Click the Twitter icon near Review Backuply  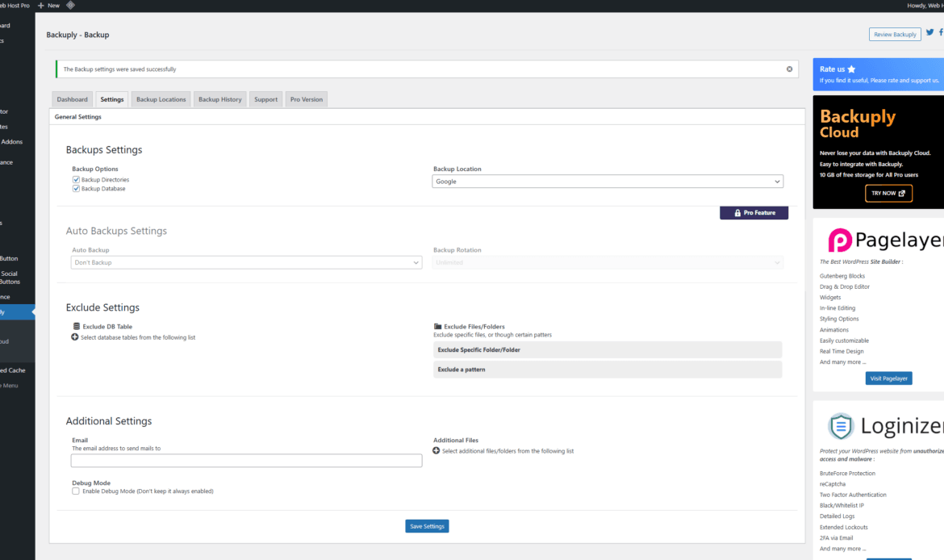tap(929, 32)
